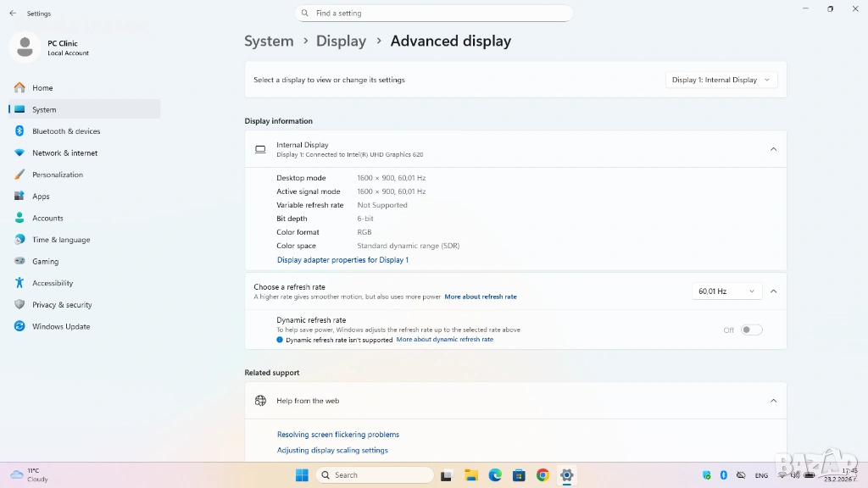Launch Google Chrome from the taskbar
868x488 pixels.
(x=542, y=475)
